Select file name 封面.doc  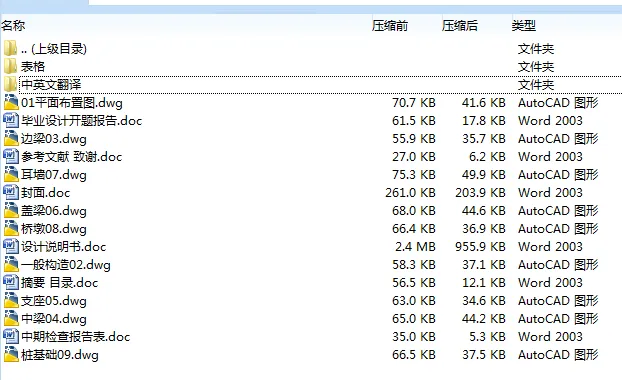pos(45,193)
